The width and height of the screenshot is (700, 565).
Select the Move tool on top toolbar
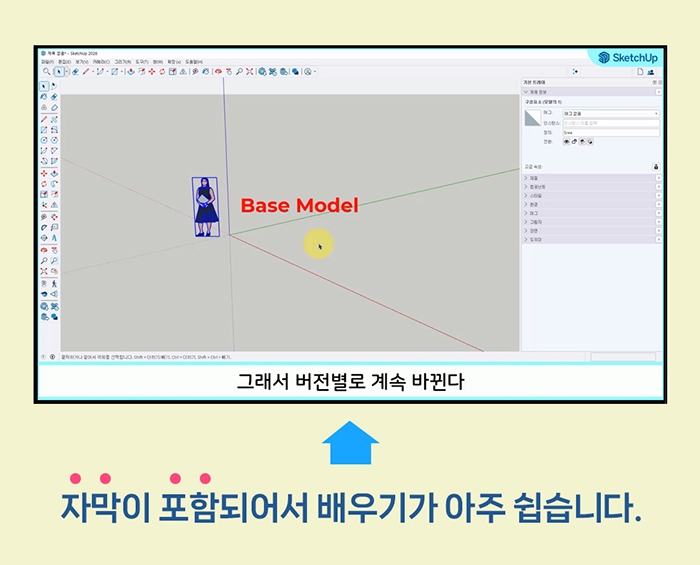tap(152, 71)
